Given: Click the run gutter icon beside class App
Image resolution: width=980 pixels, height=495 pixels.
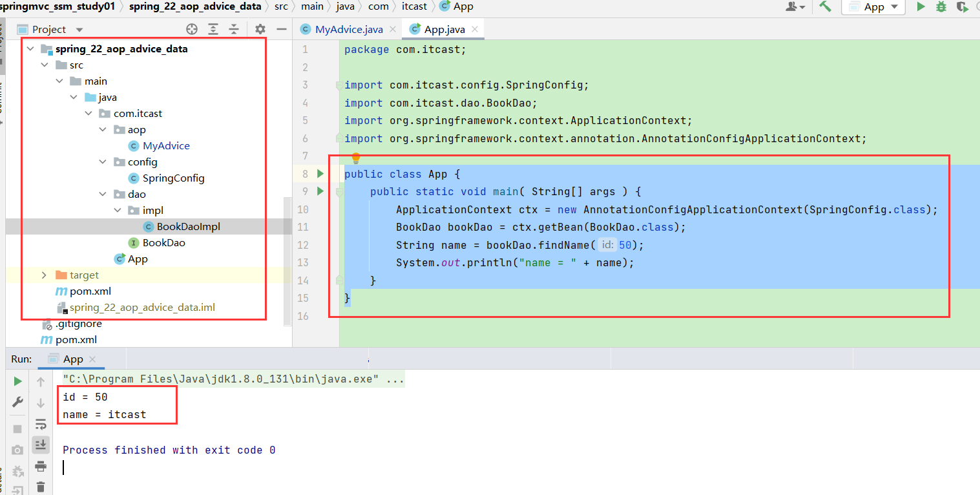Looking at the screenshot, I should click(x=320, y=173).
